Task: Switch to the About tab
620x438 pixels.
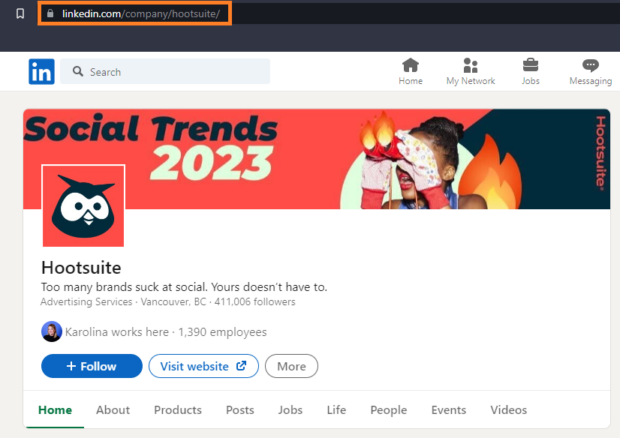Action: (113, 410)
